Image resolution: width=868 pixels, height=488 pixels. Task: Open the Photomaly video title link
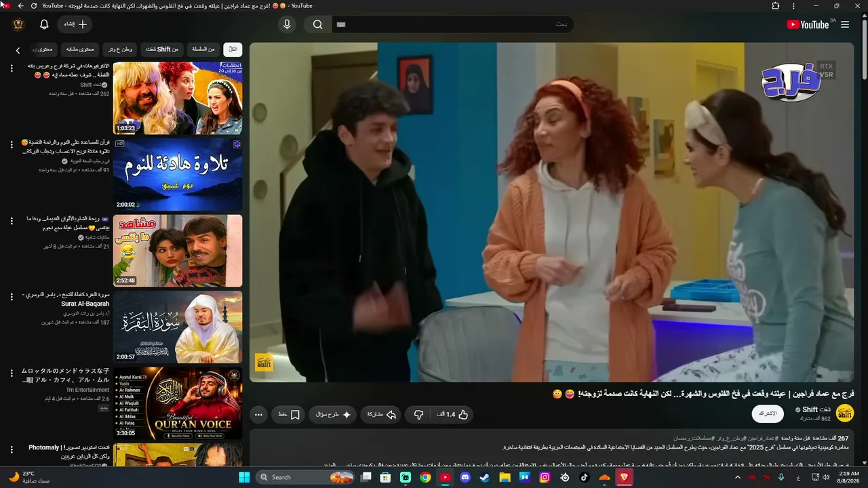[69, 452]
